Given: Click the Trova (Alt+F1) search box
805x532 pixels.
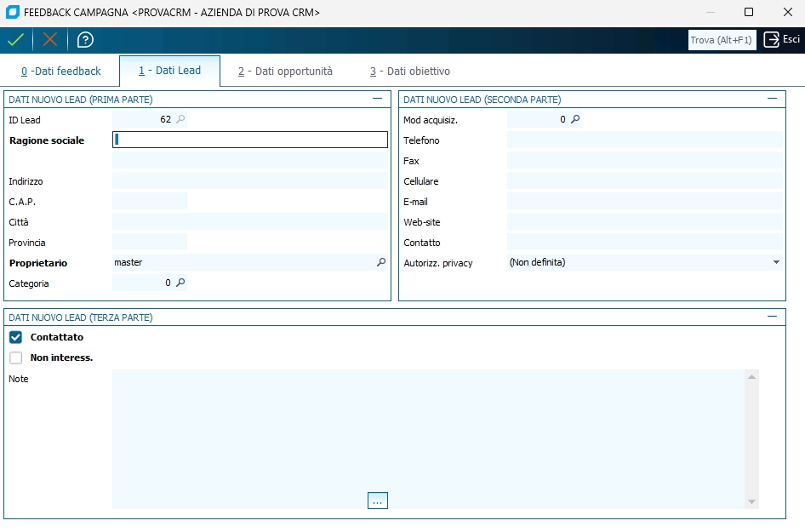Looking at the screenshot, I should point(722,40).
